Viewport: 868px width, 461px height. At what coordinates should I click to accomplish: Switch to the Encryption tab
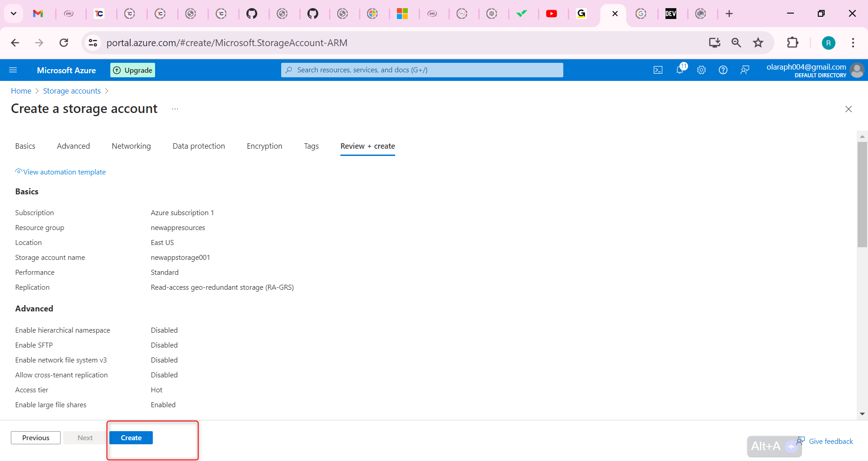pos(264,146)
